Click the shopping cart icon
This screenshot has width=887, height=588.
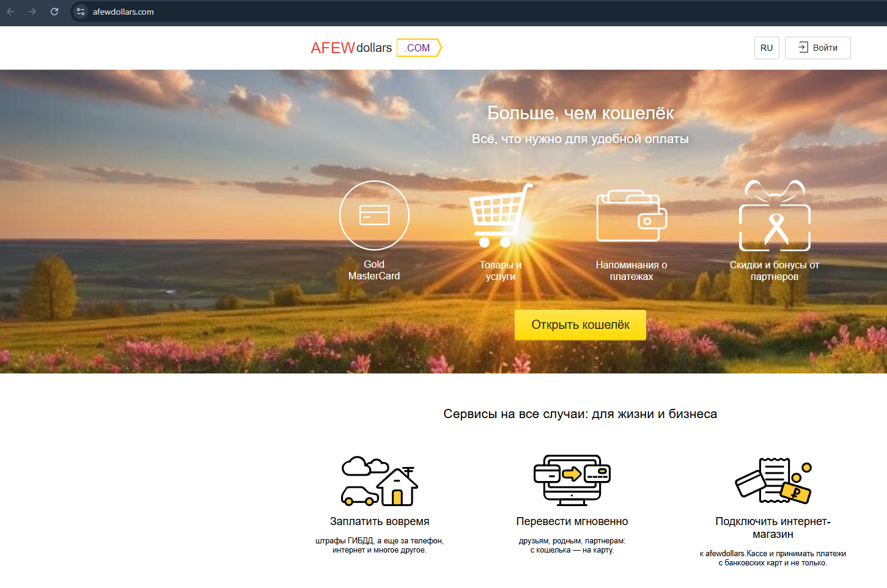(x=501, y=215)
